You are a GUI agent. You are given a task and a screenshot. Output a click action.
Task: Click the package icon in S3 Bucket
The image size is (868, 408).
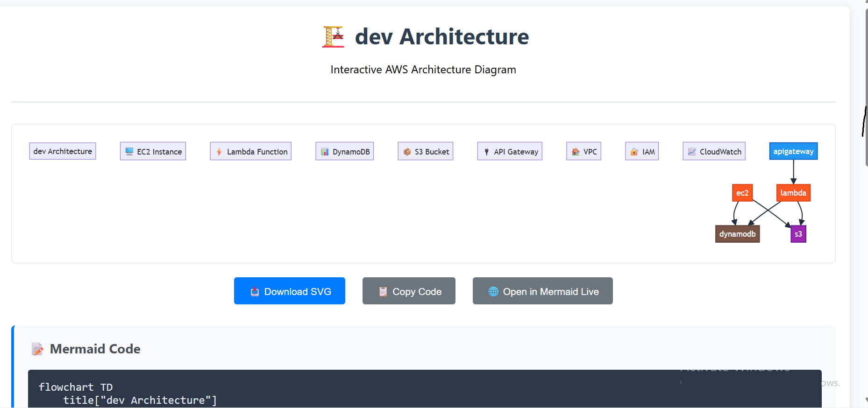pos(407,152)
